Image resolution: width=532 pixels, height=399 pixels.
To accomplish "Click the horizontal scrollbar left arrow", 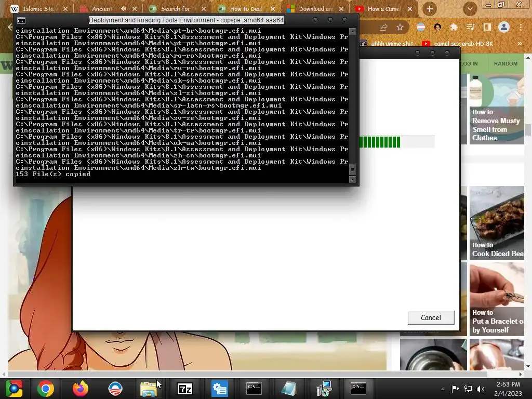I will pyautogui.click(x=4, y=374).
